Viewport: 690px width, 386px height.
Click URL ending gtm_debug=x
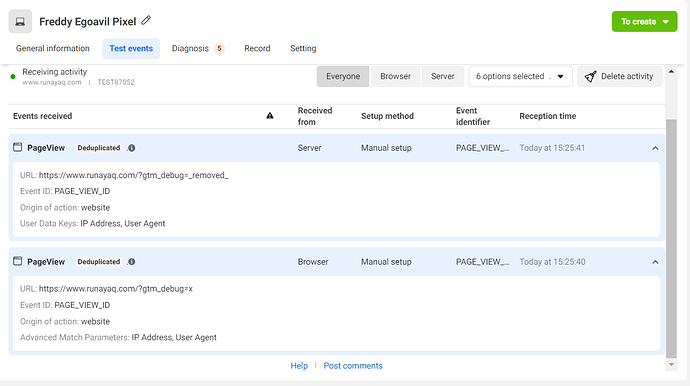point(116,289)
